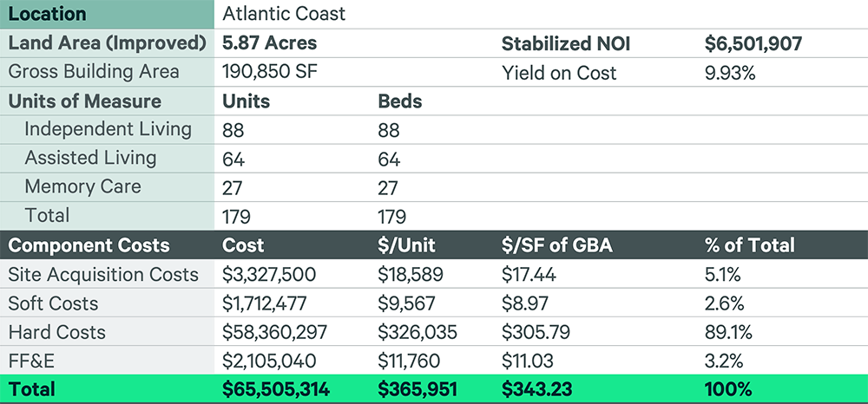Click the Location header cell

pyautogui.click(x=107, y=15)
